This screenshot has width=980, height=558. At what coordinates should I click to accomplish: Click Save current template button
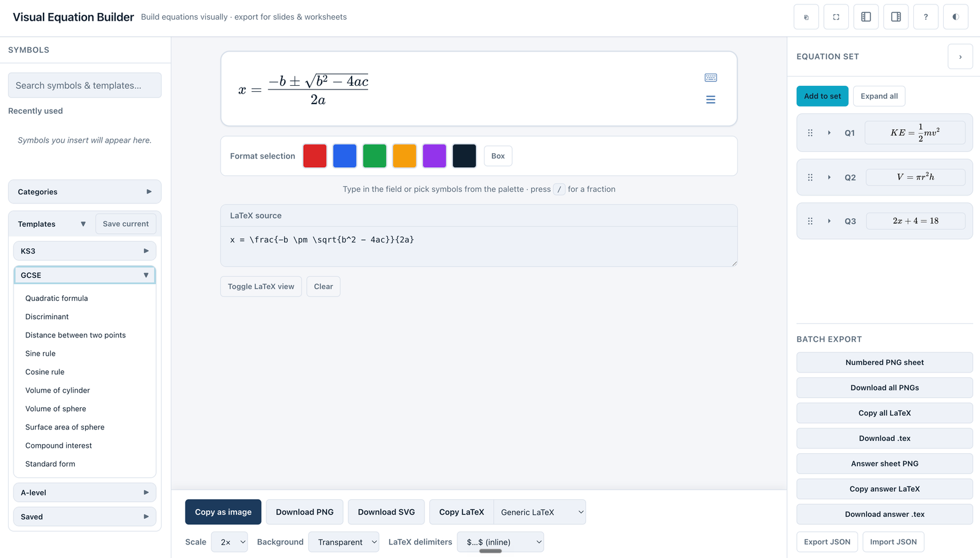(x=126, y=224)
